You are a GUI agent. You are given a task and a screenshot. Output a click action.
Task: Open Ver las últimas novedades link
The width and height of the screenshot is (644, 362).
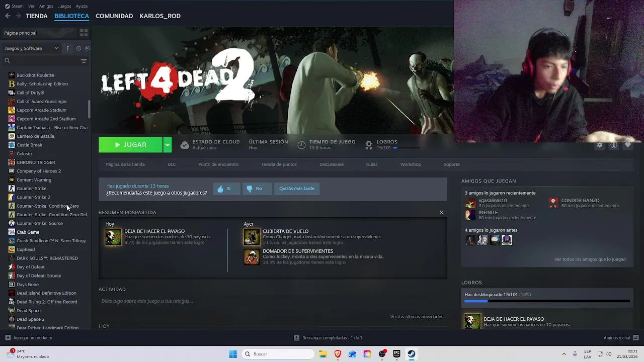tap(417, 317)
